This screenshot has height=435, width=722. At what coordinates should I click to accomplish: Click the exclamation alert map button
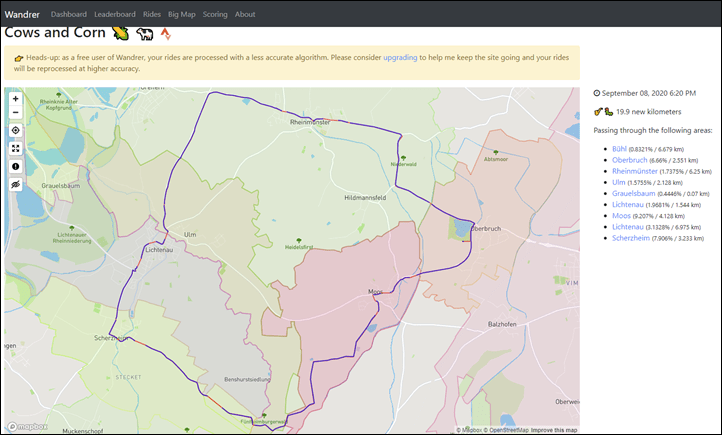point(16,166)
